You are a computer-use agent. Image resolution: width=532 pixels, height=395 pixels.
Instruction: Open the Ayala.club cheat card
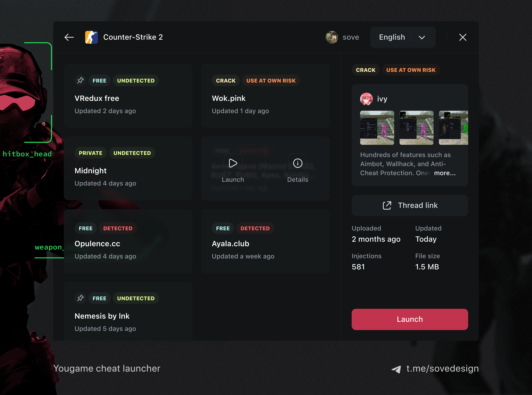(x=265, y=241)
